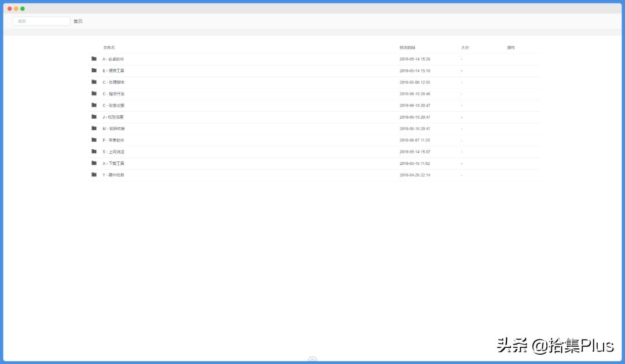This screenshot has width=625, height=364.
Task: Click the date 2019-06-10 20:46
Action: [x=414, y=94]
